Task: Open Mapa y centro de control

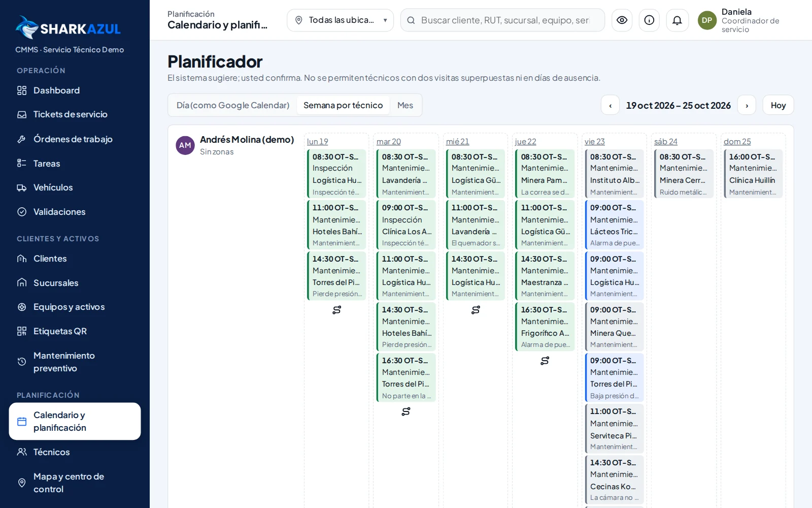Action: pos(75,483)
